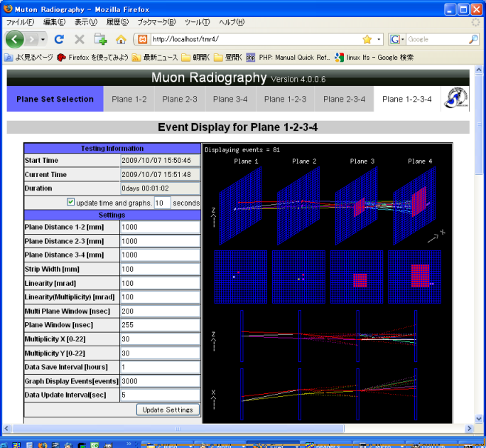Click the Start Time value field

[160, 161]
